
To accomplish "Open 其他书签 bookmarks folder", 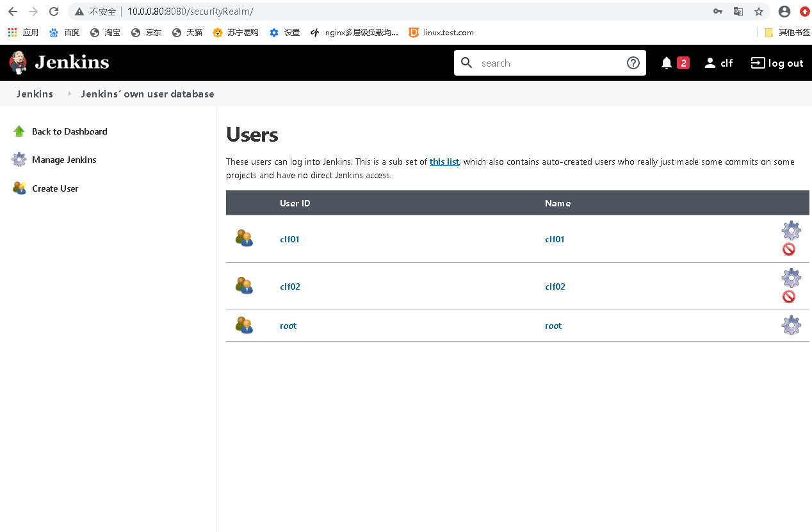I will click(787, 32).
